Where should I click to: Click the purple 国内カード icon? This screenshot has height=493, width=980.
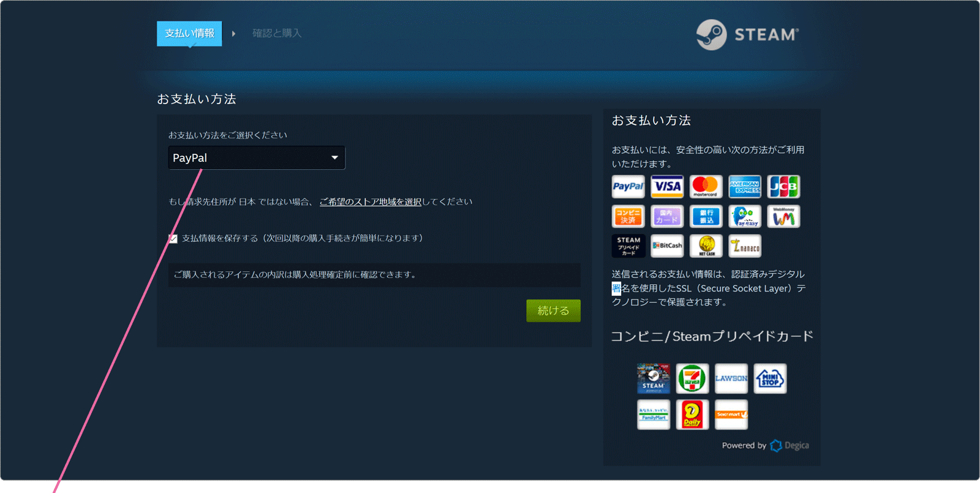[x=667, y=216]
